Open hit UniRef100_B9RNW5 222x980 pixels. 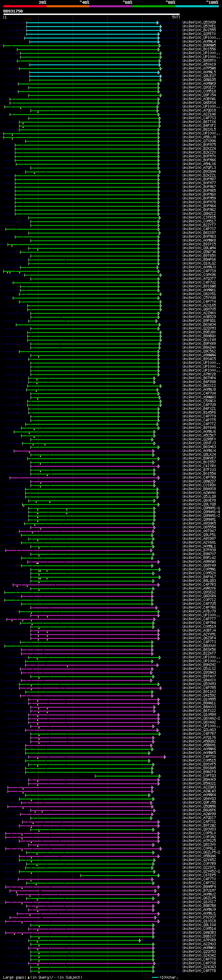click(199, 45)
